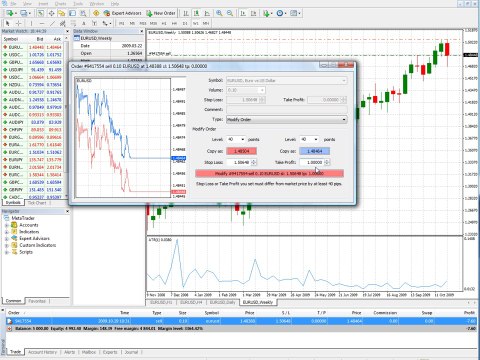Screen dimensions: 480x360
Task: Switch to the Favorites tab in Navigator
Action: (x=37, y=301)
